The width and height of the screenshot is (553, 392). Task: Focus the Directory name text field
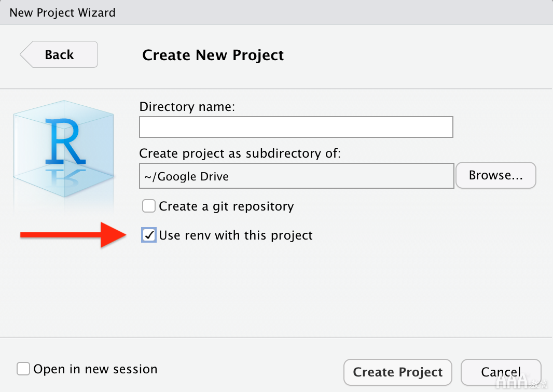point(296,127)
